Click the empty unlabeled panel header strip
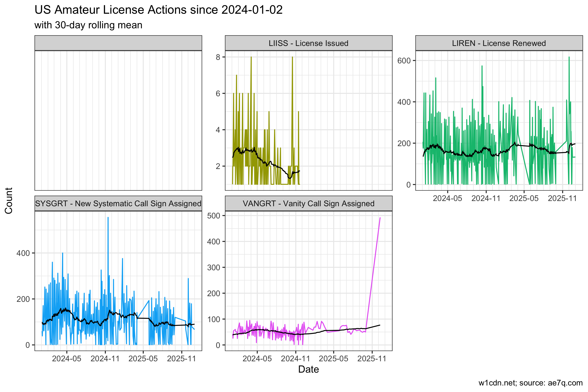This screenshot has width=588, height=392. 118,43
